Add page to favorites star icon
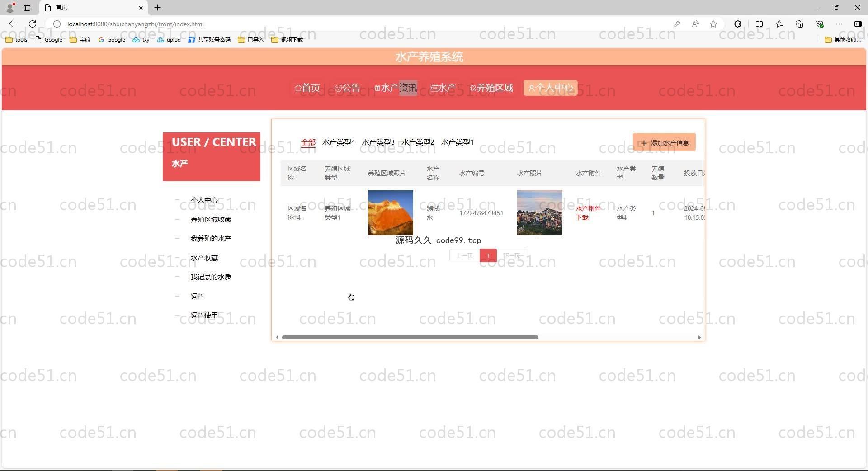 point(713,24)
